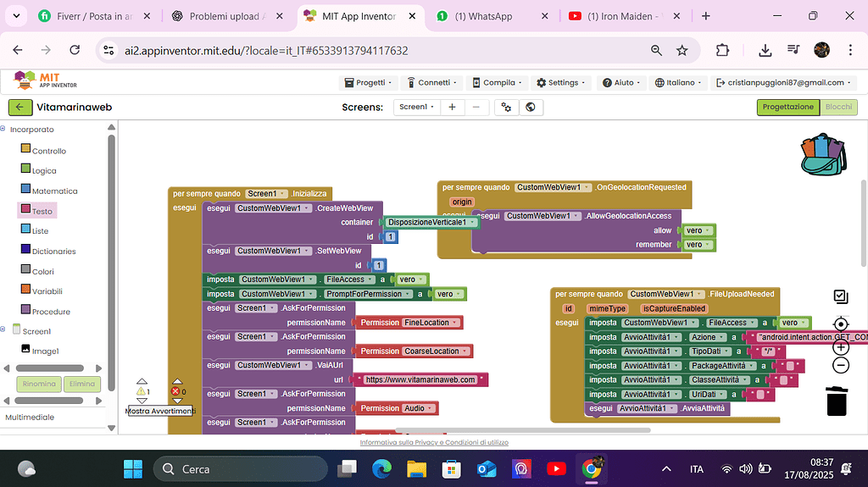Click the red error counter icon
Screen dimensions: 868x487
(x=175, y=391)
